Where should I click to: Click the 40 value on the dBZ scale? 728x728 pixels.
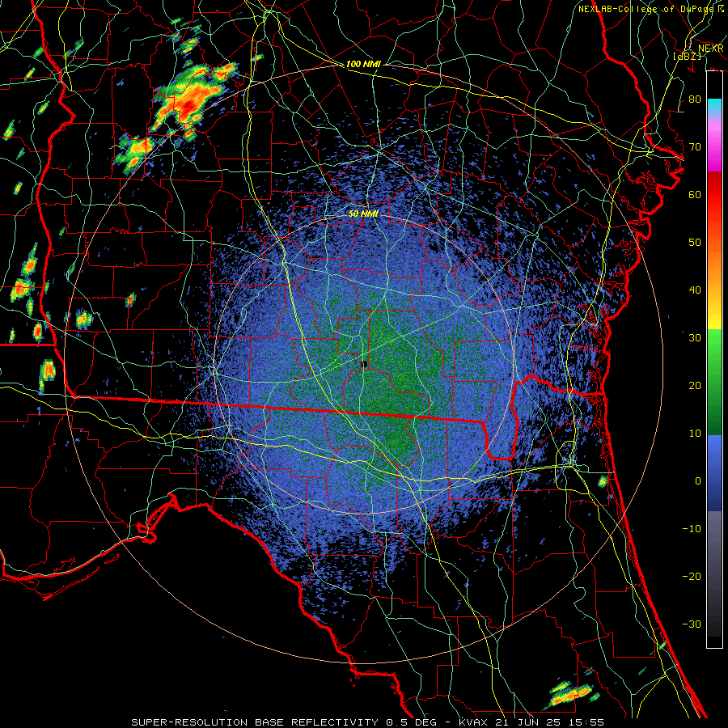click(x=695, y=290)
